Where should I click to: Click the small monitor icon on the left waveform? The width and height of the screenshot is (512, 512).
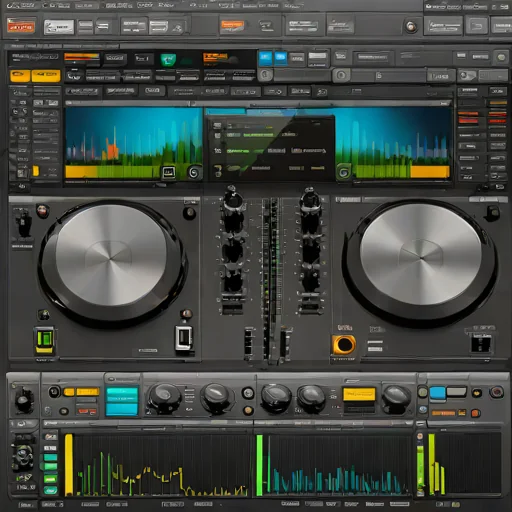pyautogui.click(x=169, y=172)
